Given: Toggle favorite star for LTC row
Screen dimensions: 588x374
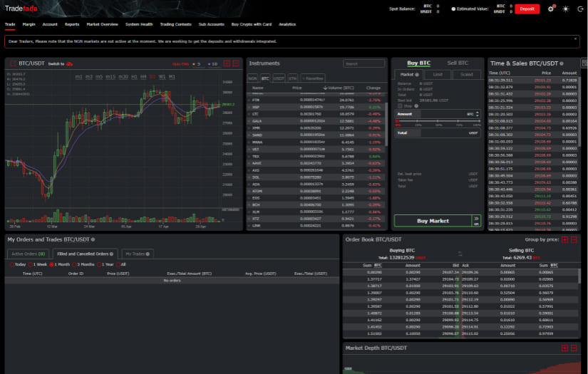Looking at the screenshot, I should click(x=249, y=114).
